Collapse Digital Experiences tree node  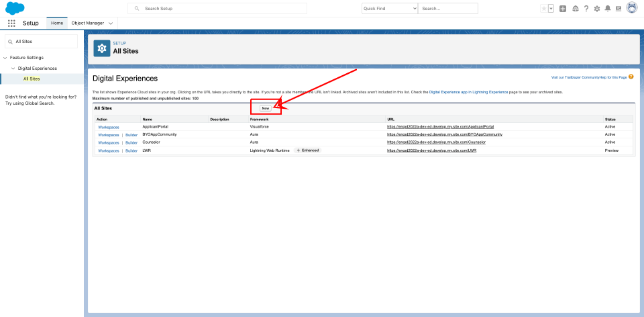click(13, 68)
